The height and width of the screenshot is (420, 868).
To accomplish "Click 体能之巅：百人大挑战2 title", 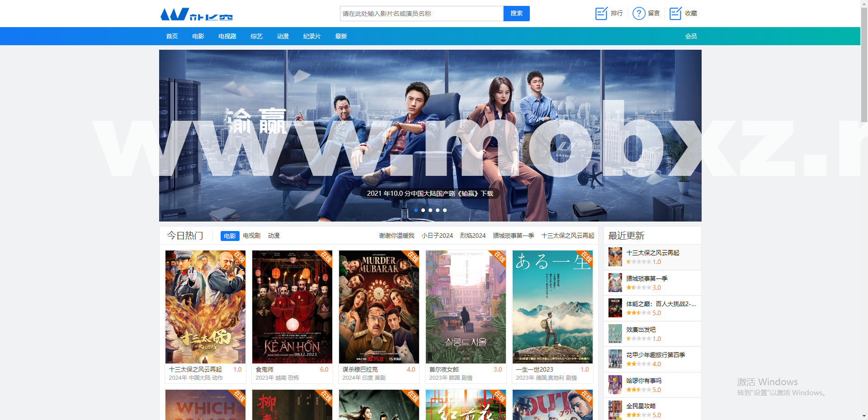I will pos(661,304).
